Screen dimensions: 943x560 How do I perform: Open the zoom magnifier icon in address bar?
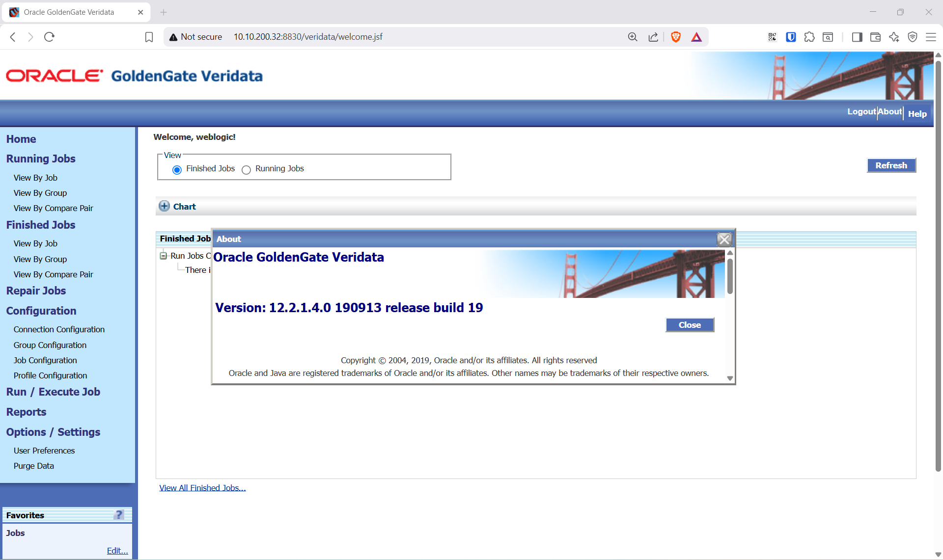(633, 37)
